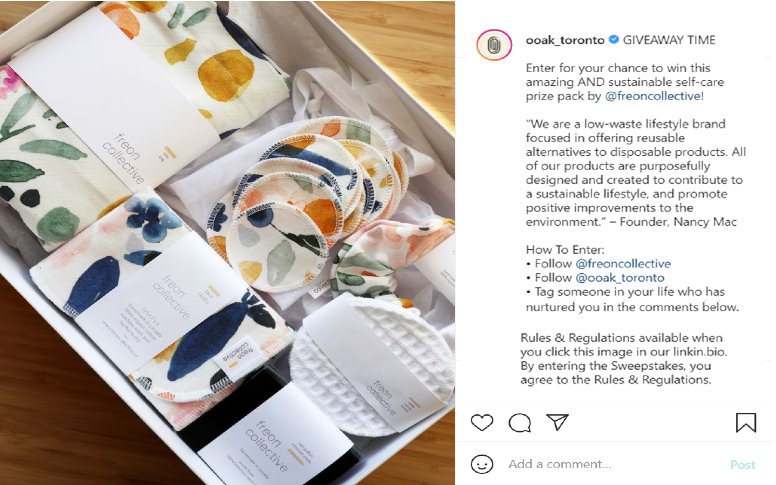Click the Post comment button
The width and height of the screenshot is (776, 485).
coord(742,465)
